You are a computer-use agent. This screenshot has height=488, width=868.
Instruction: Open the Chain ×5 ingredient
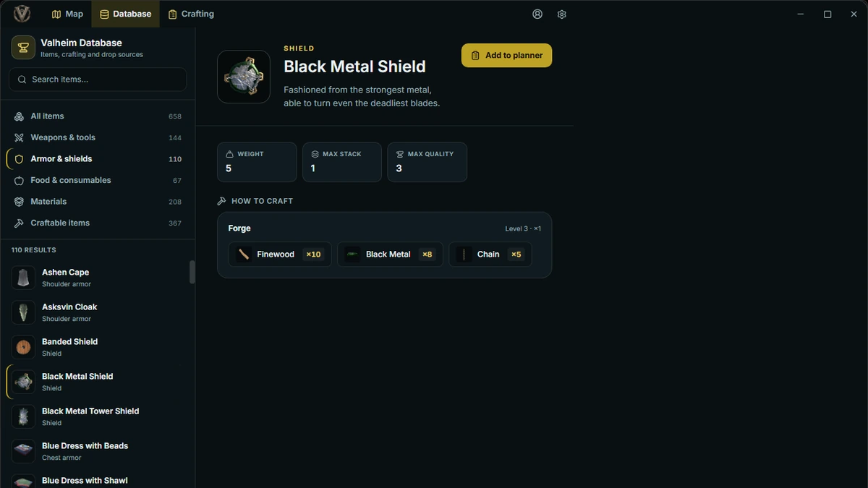point(490,254)
